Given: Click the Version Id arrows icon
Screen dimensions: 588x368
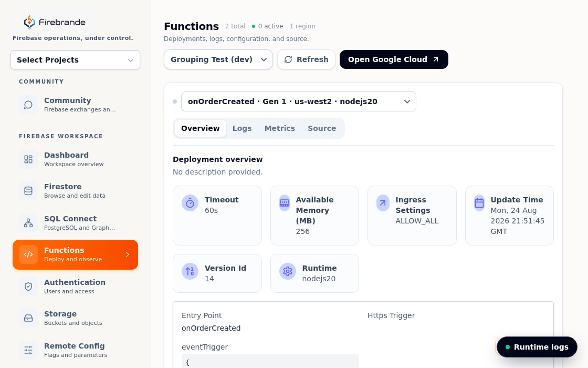Looking at the screenshot, I should click(x=190, y=271).
